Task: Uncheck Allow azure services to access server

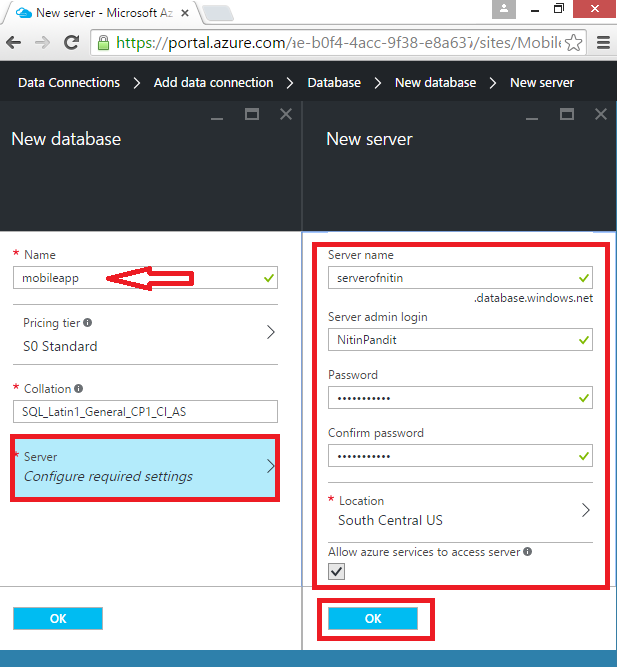Action: point(337,571)
